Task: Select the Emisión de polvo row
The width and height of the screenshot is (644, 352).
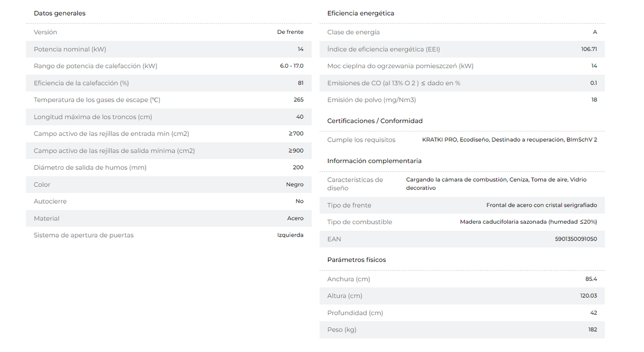Action: (462, 100)
